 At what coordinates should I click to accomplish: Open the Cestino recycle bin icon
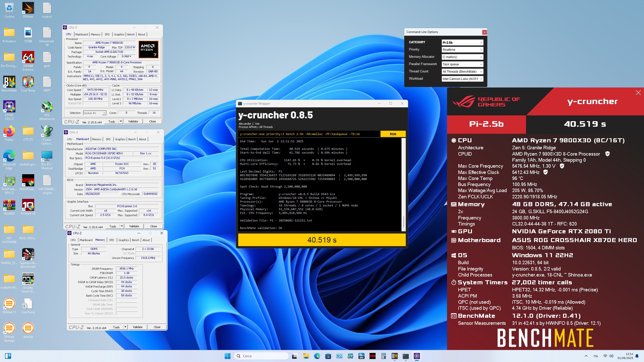[x=9, y=10]
